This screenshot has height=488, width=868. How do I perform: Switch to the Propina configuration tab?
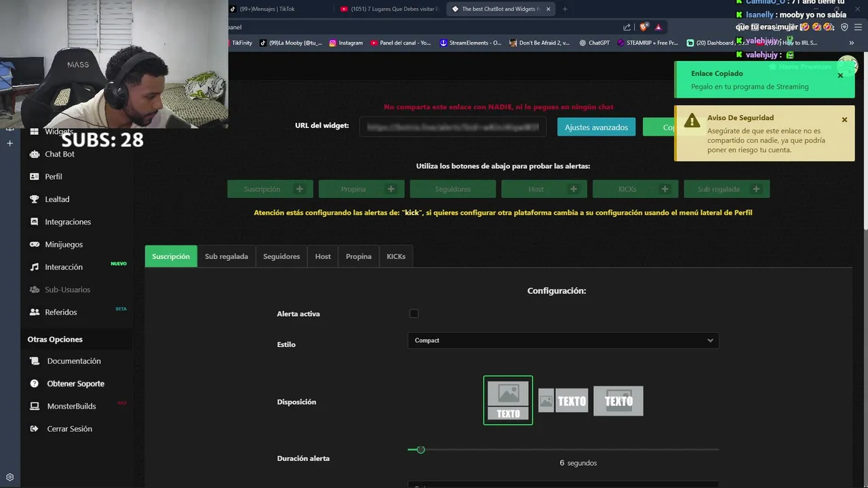(359, 256)
